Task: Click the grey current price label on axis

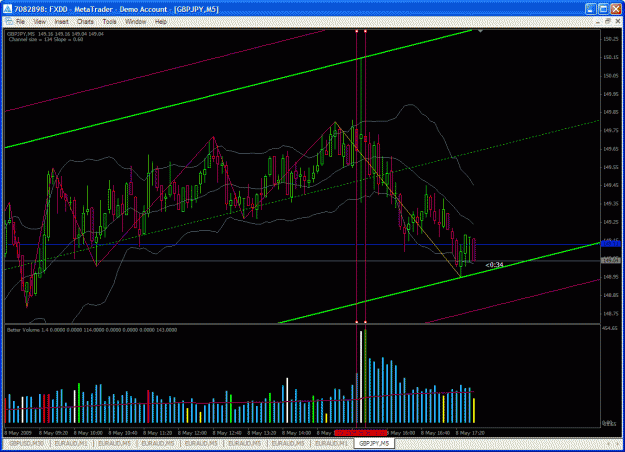Action: (611, 260)
